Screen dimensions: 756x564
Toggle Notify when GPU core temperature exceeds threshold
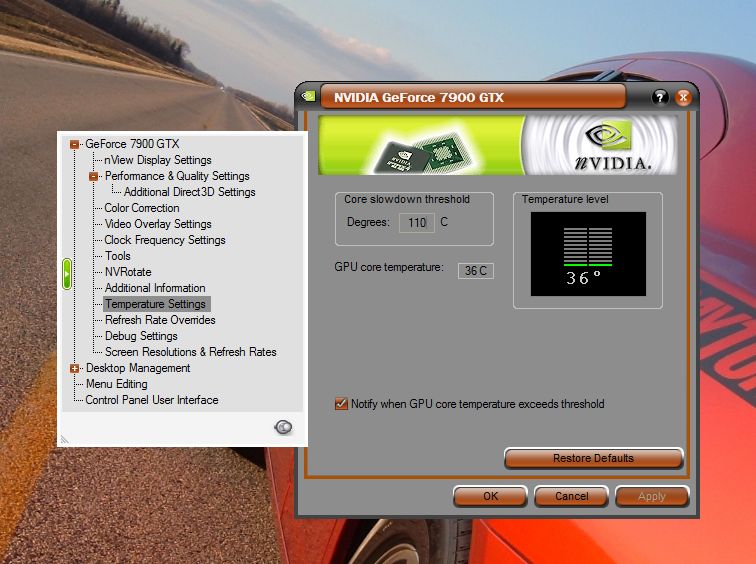tap(341, 403)
